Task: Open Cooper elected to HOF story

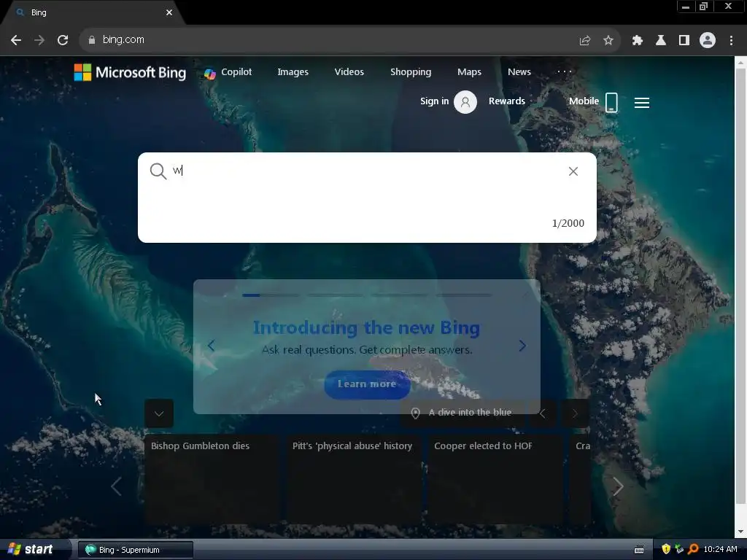Action: tap(495, 479)
